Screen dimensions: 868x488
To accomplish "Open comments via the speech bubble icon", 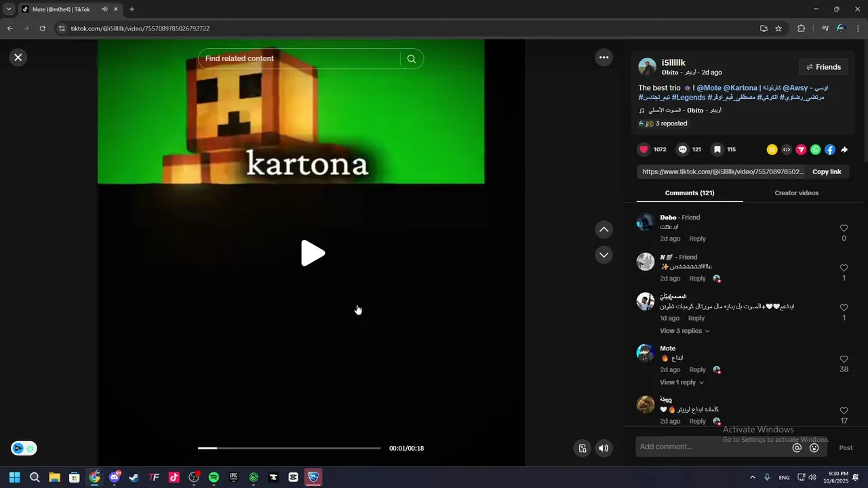I will coord(682,150).
